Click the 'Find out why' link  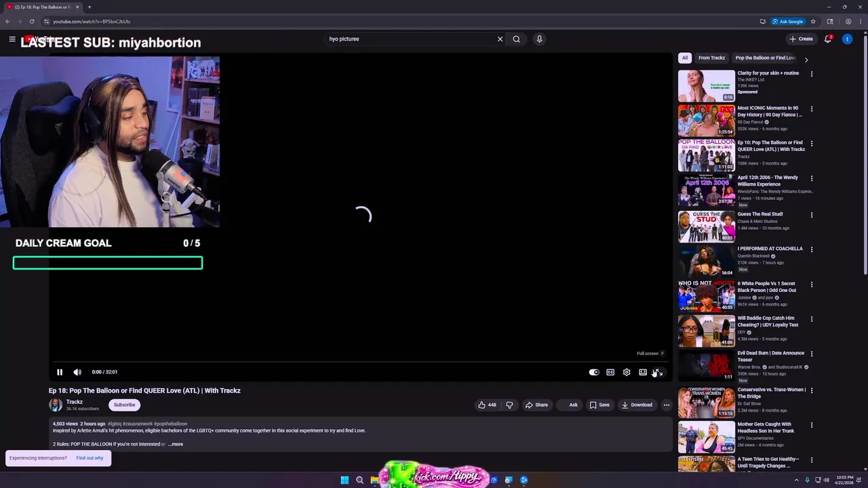click(90, 458)
